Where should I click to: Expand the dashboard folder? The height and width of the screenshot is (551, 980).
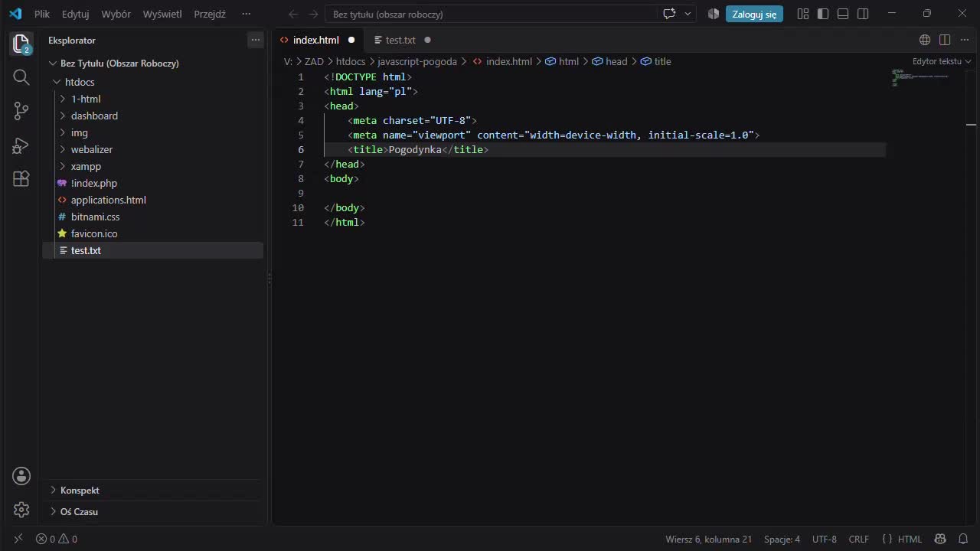click(x=153, y=116)
